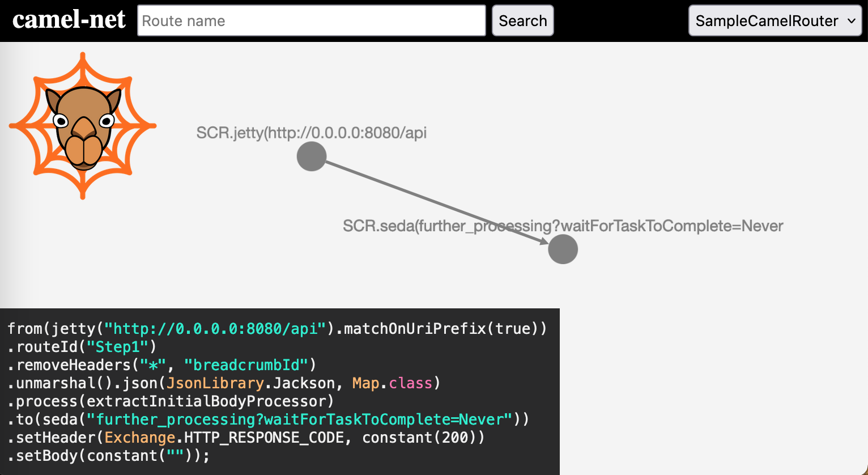Click the routeId "Step1" code line
868x475 pixels.
(x=82, y=347)
